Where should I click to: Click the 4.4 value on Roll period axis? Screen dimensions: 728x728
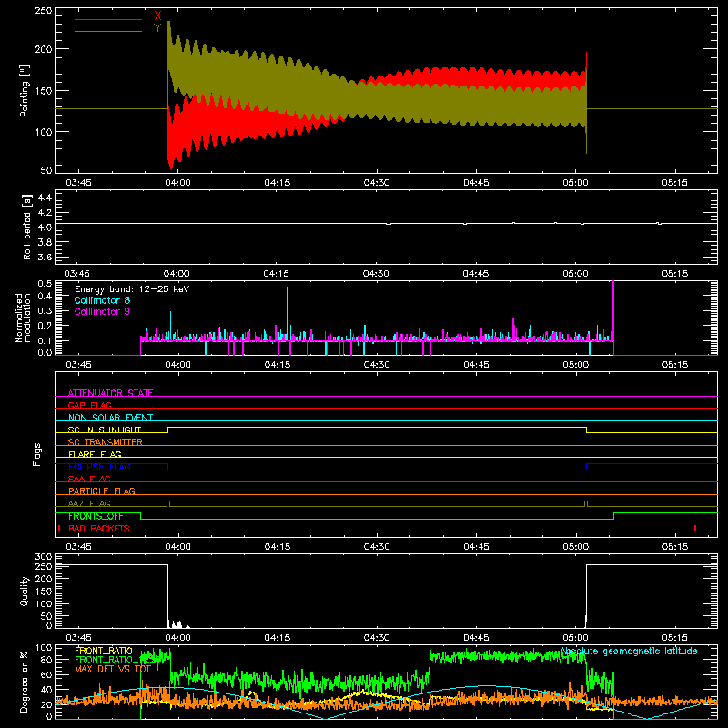coord(45,197)
